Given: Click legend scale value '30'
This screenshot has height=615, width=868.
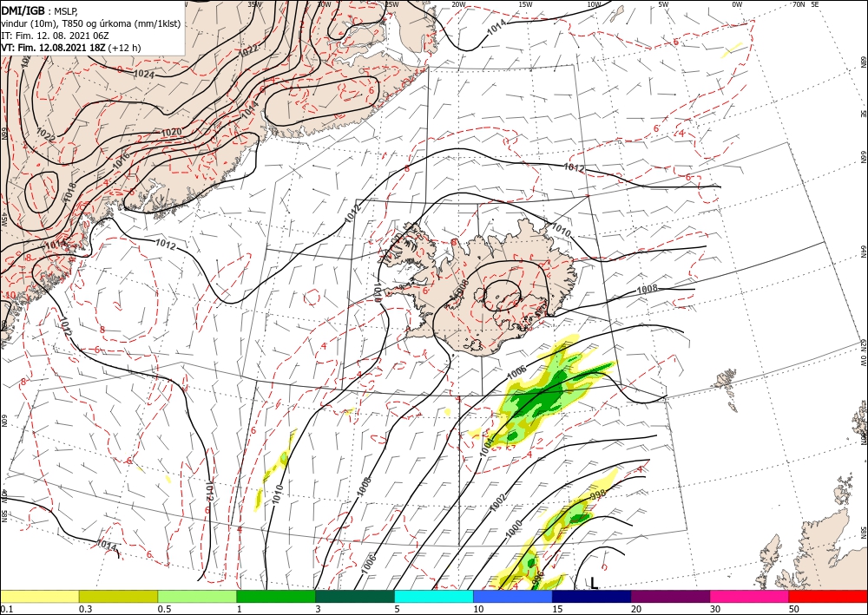Looking at the screenshot, I should (715, 609).
